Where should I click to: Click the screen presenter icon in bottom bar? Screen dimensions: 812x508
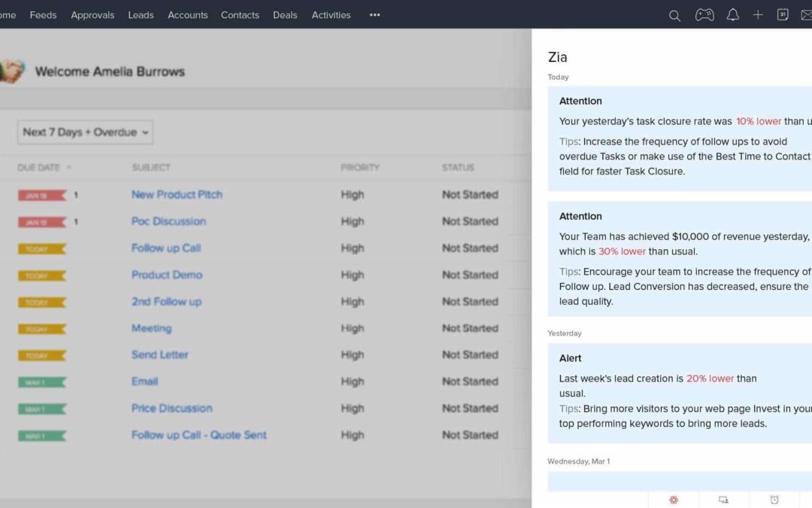click(x=723, y=500)
